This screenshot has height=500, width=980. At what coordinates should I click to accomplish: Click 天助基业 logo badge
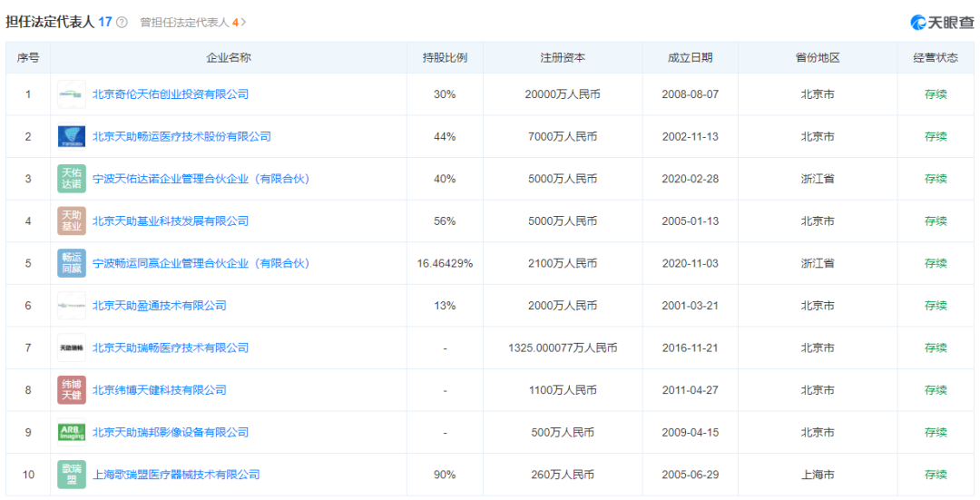pos(72,221)
